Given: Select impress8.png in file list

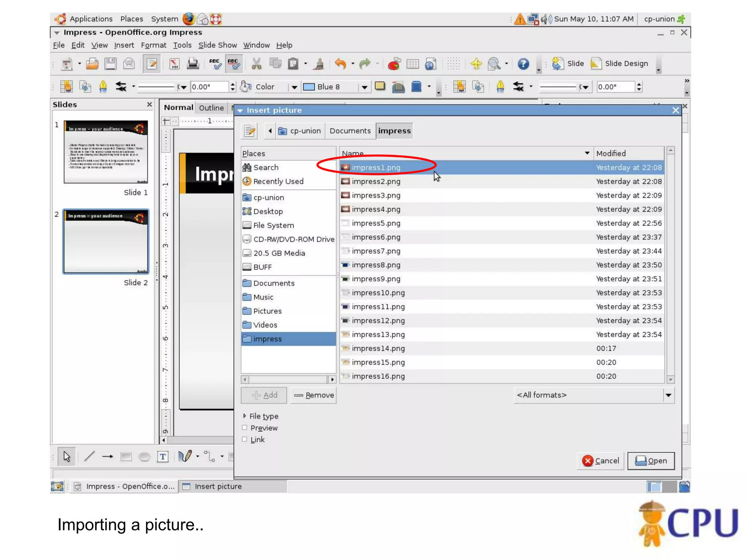Looking at the screenshot, I should click(x=376, y=265).
